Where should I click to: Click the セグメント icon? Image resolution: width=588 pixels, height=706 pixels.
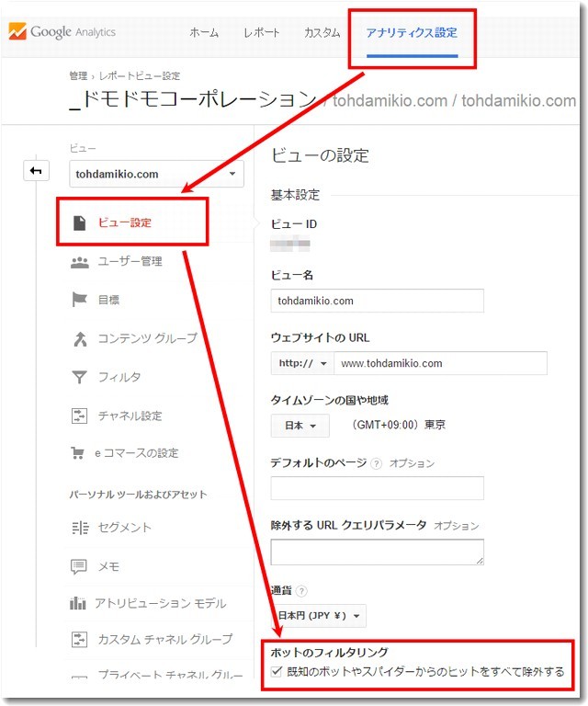point(80,528)
